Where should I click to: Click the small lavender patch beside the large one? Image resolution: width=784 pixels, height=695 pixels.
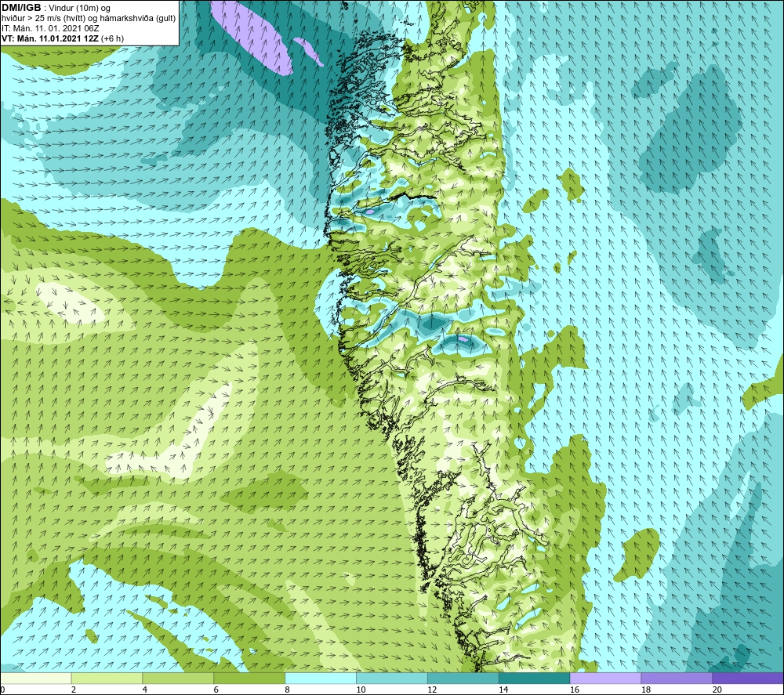(x=308, y=52)
